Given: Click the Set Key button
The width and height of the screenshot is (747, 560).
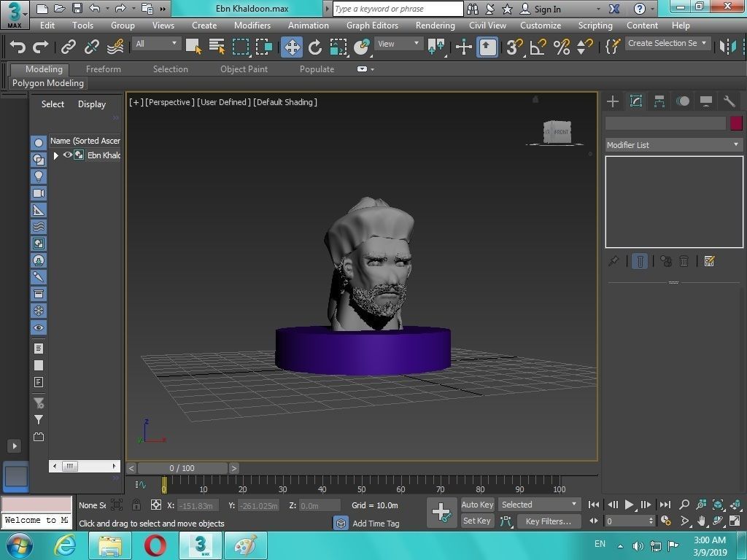Looking at the screenshot, I should pyautogui.click(x=477, y=521).
